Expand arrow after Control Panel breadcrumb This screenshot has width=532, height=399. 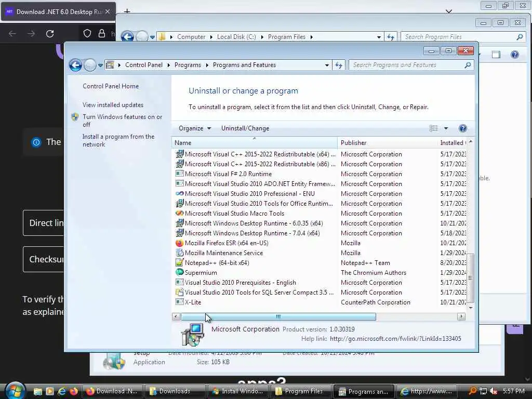169,65
